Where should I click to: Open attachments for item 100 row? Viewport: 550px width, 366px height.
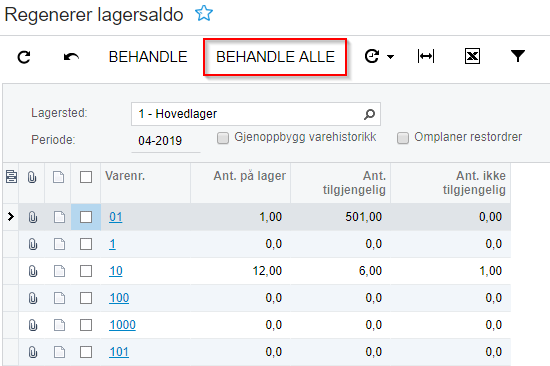33,298
